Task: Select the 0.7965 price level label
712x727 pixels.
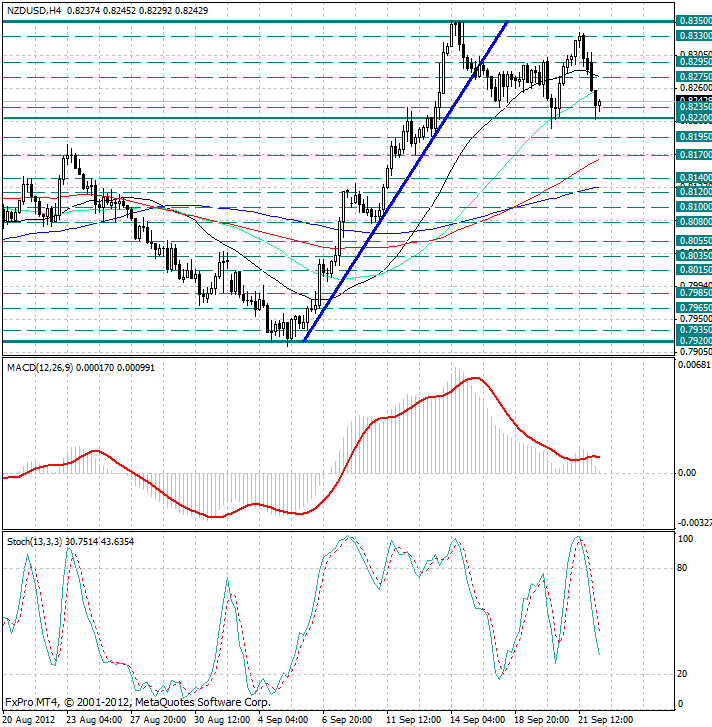Action: pyautogui.click(x=694, y=307)
